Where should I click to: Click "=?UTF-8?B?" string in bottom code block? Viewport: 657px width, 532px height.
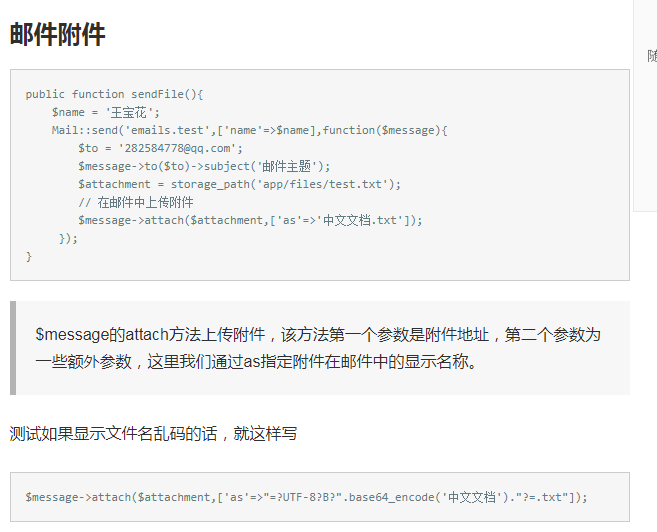[303, 497]
